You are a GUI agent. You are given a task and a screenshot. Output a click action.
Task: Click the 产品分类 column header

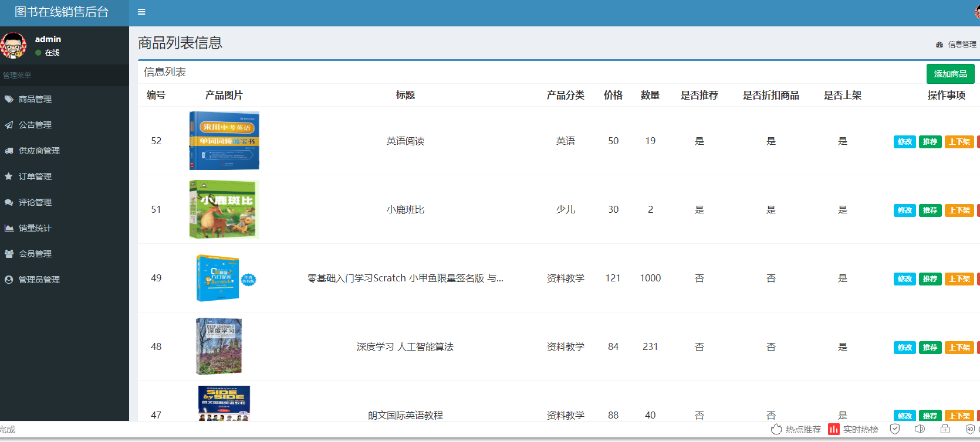click(x=566, y=95)
